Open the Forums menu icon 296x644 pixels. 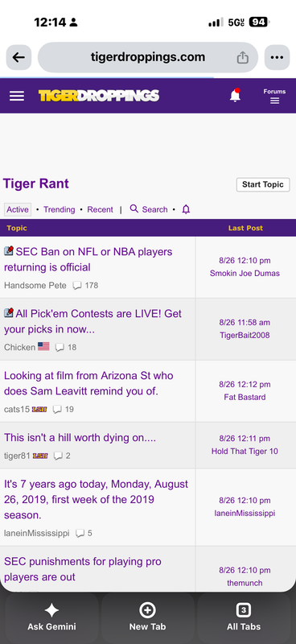[274, 96]
